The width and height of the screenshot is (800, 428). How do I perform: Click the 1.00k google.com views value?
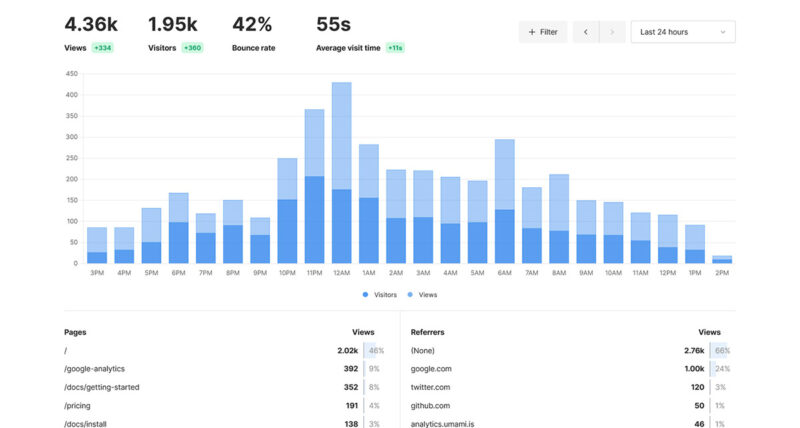tap(694, 369)
